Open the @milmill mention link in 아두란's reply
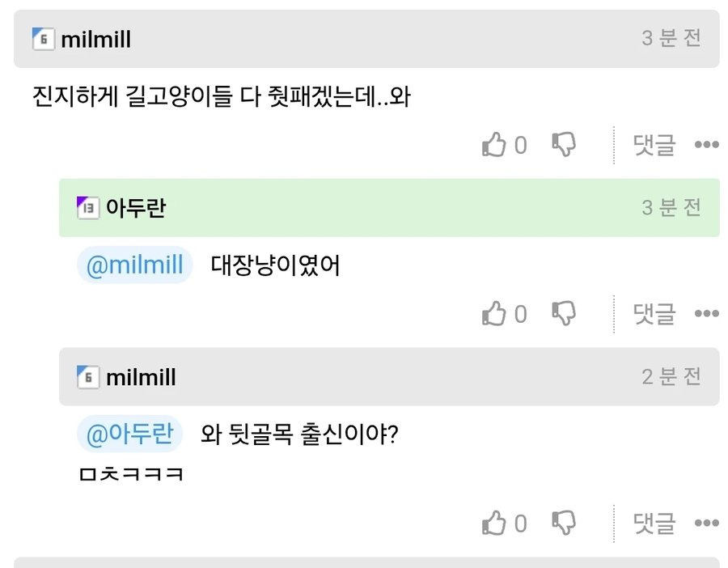Screen dimensions: 728x568 (x=134, y=265)
